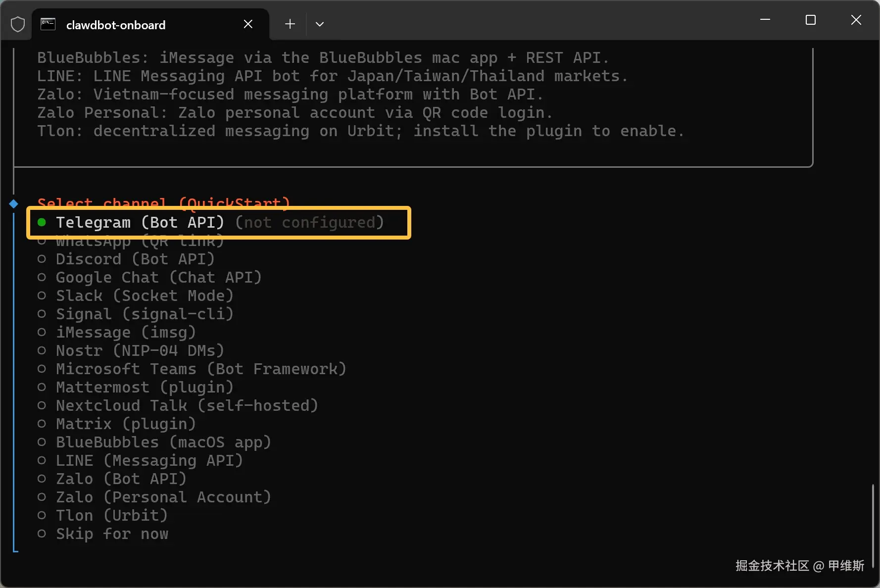Pick the Slack (Socket Mode) option
Image resolution: width=880 pixels, height=588 pixels.
(144, 296)
